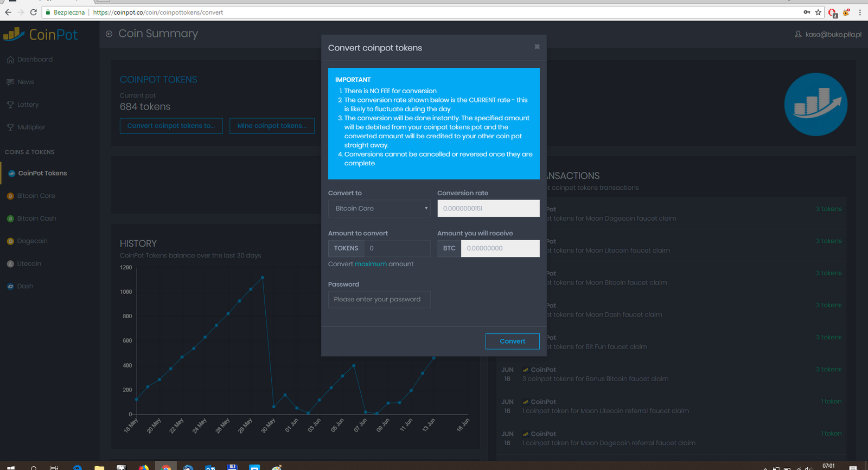868x470 pixels.
Task: Click the Convert button in dialog
Action: [512, 341]
